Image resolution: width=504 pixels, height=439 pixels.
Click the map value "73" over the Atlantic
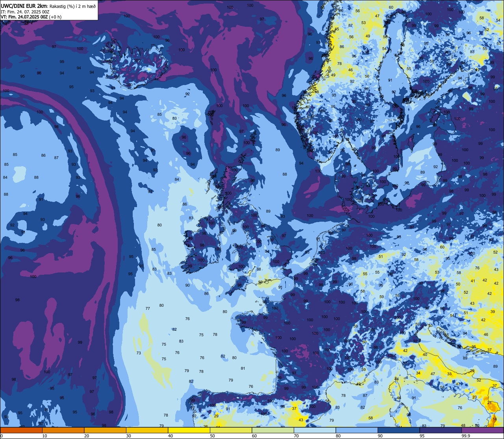(139, 353)
